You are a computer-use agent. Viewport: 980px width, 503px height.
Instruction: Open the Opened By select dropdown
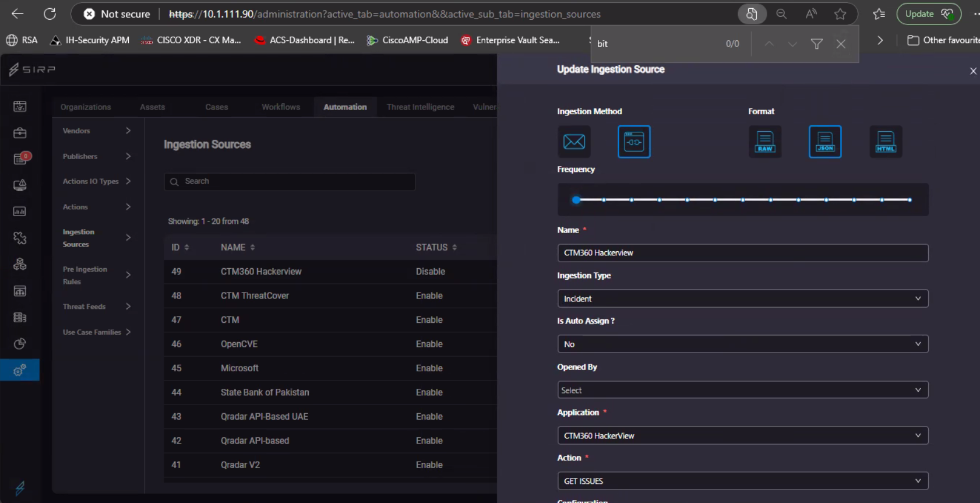pos(742,390)
